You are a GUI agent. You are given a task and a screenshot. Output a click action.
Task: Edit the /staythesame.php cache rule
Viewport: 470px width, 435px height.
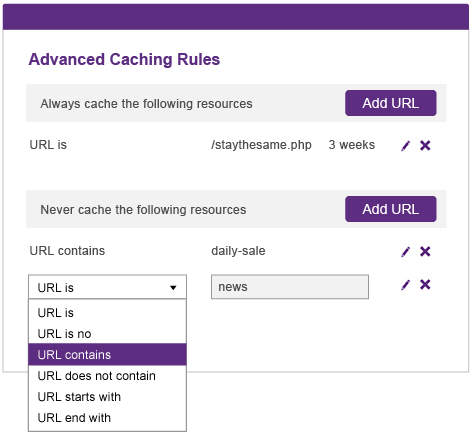[x=405, y=146]
